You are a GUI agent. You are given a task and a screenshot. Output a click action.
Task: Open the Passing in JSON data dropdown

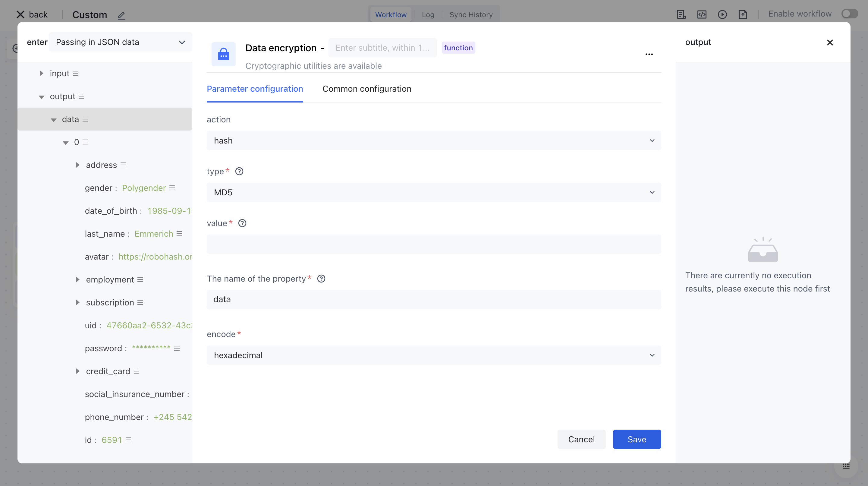[x=120, y=42]
